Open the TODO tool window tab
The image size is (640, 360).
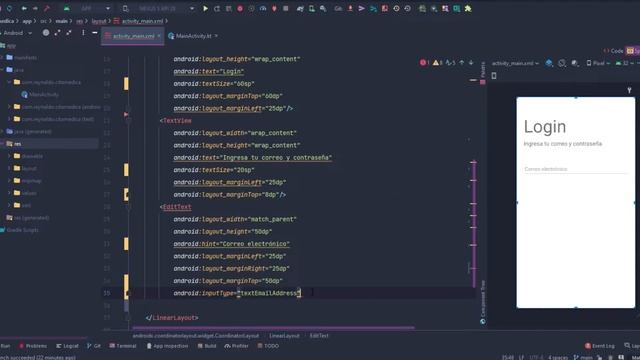[268, 346]
